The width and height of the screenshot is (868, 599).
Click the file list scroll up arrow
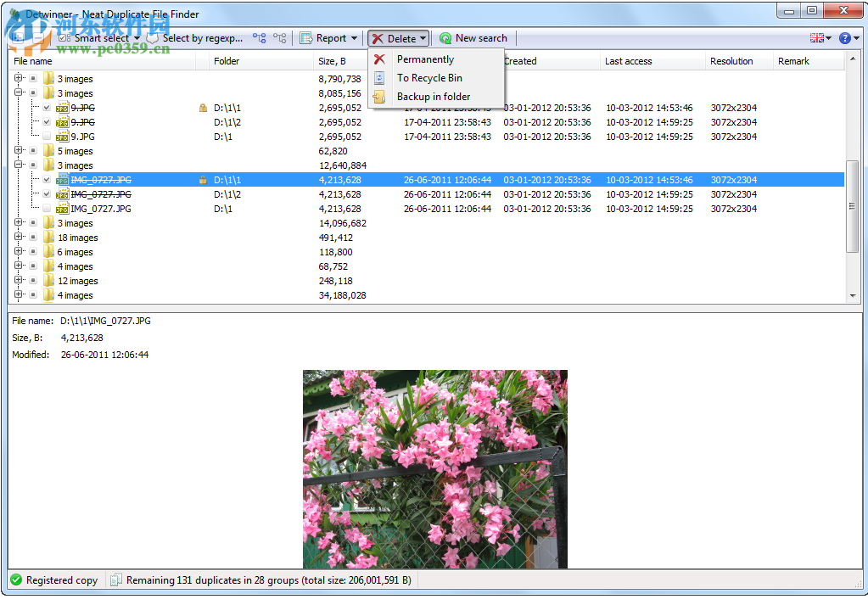pyautogui.click(x=852, y=59)
